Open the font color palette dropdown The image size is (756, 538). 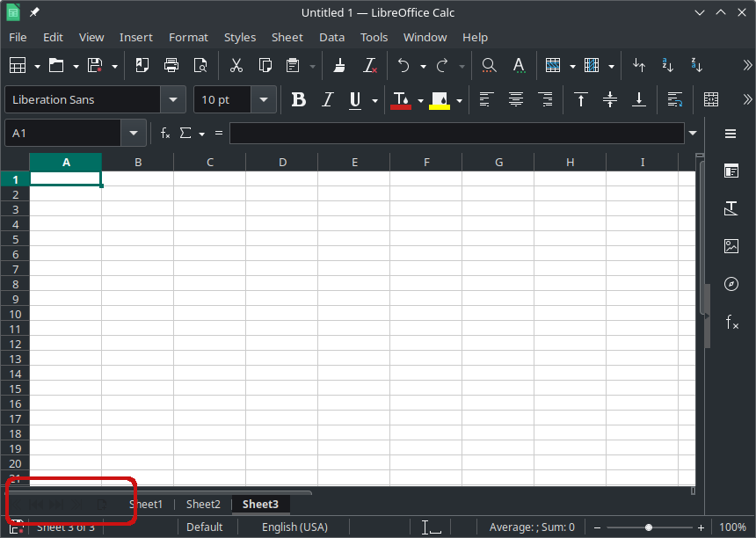420,101
